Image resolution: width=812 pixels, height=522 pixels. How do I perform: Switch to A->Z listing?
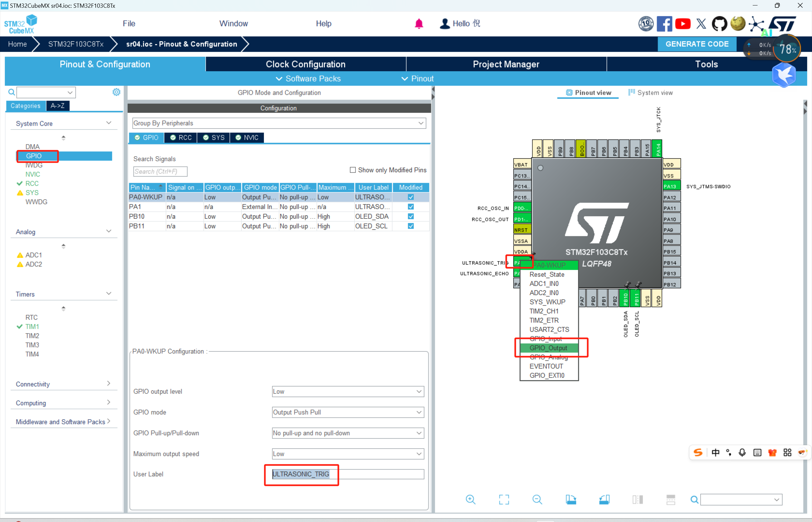(x=58, y=106)
